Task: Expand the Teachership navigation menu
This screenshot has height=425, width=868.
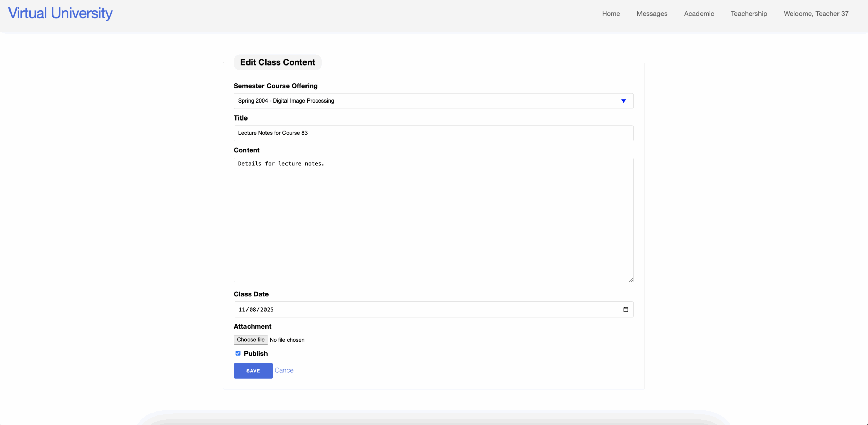Action: [x=749, y=14]
